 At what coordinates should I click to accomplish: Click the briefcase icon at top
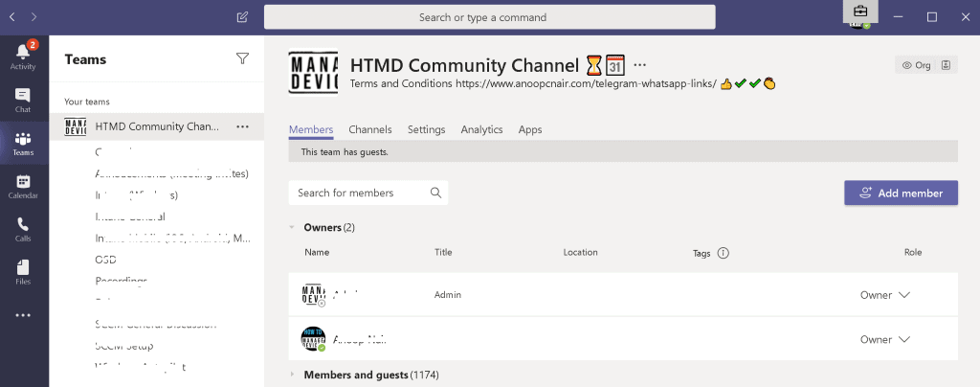[x=860, y=11]
